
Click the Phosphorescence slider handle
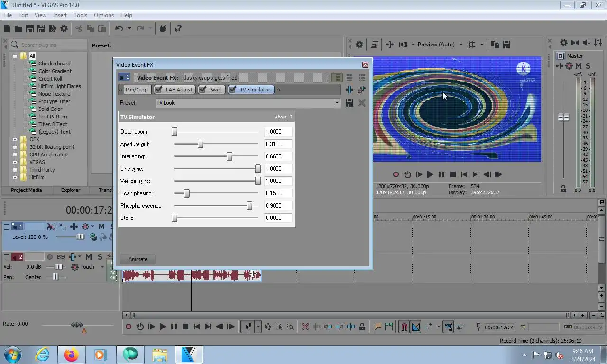[249, 206]
